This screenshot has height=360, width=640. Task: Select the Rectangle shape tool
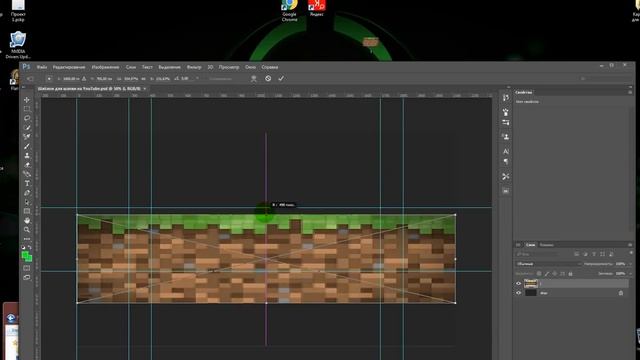click(x=27, y=211)
